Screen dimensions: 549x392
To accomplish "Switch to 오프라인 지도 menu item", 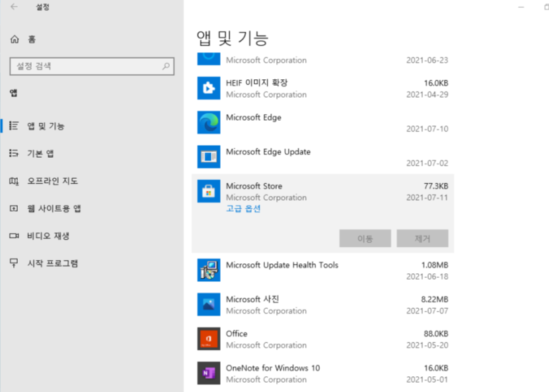I will [53, 181].
